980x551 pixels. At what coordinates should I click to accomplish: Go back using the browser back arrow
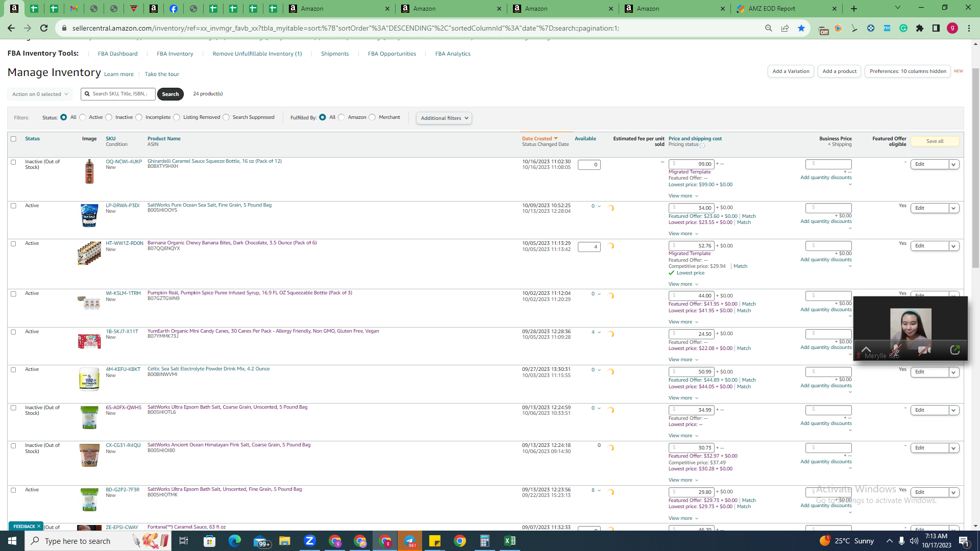point(11,29)
